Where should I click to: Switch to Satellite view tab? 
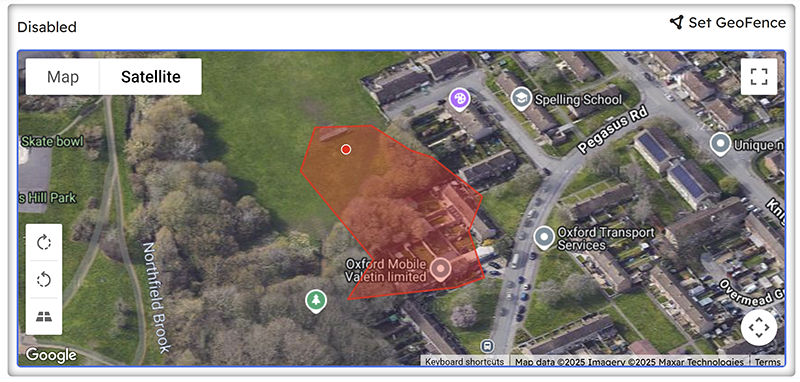tap(151, 77)
